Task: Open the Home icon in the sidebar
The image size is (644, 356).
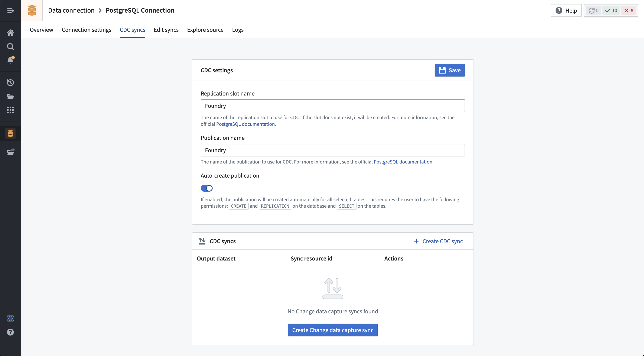Action: point(10,33)
